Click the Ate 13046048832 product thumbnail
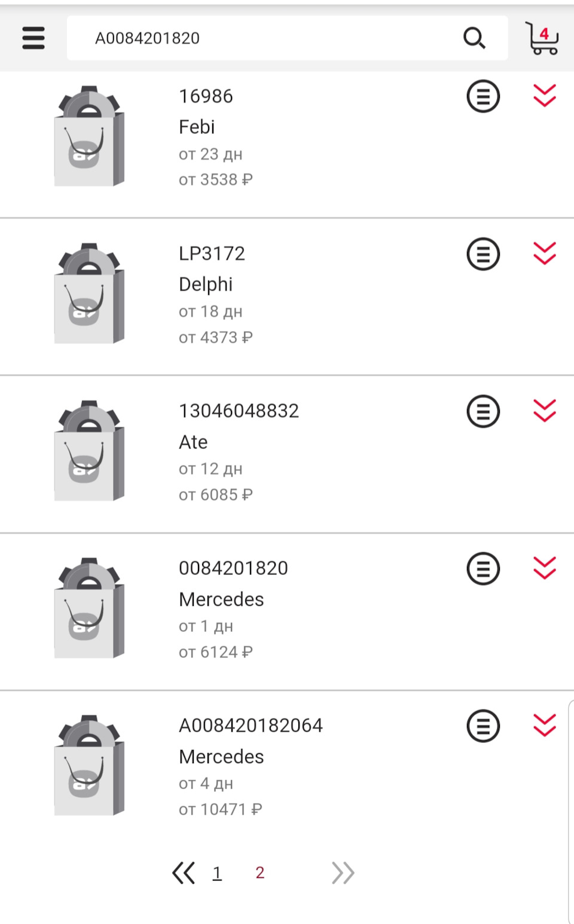 (x=90, y=451)
